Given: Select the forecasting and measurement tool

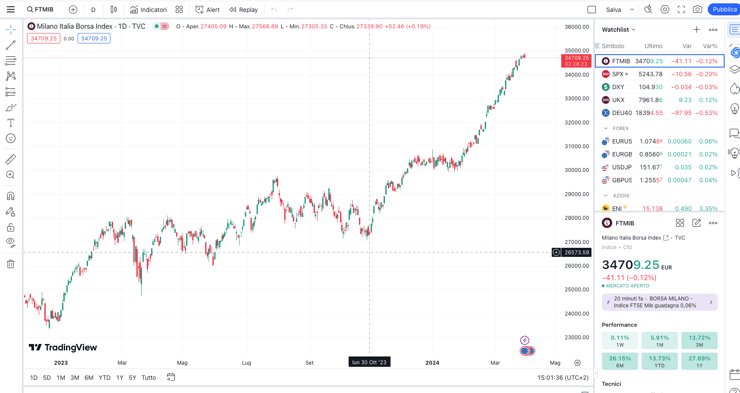Looking at the screenshot, I should click(10, 92).
